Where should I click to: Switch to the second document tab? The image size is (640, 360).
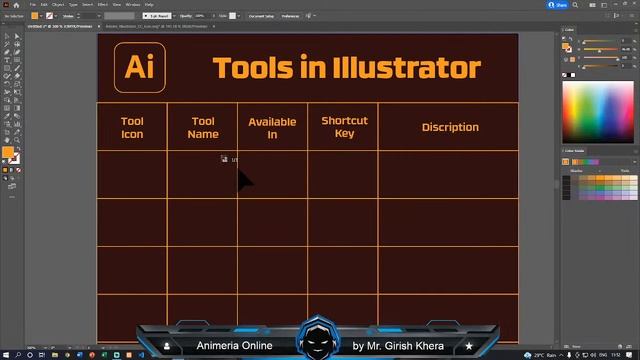(156, 27)
